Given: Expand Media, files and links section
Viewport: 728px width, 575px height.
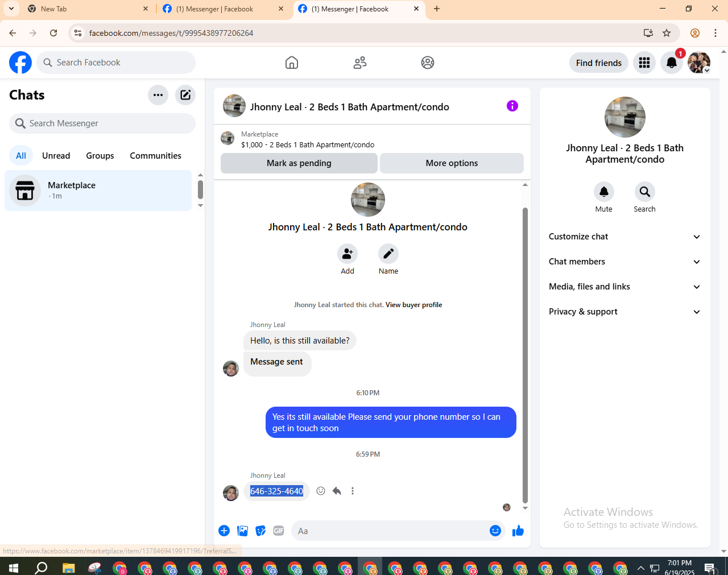Looking at the screenshot, I should pyautogui.click(x=625, y=287).
